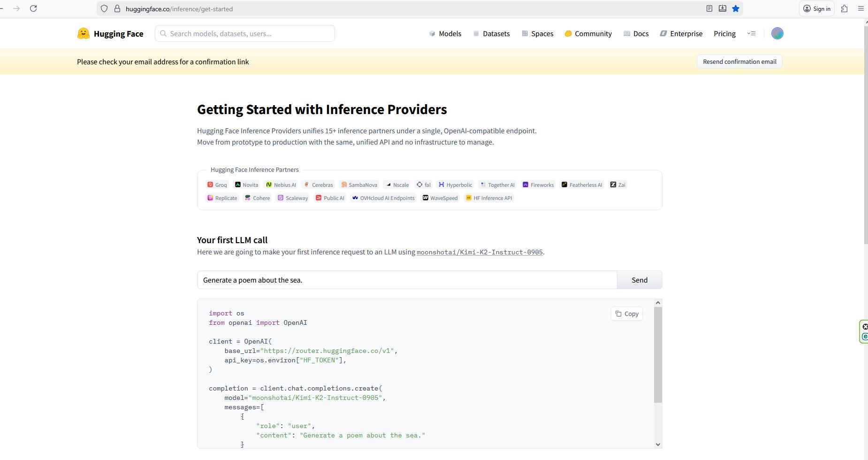Open the Models nav item
The height and width of the screenshot is (460, 868).
coord(445,34)
